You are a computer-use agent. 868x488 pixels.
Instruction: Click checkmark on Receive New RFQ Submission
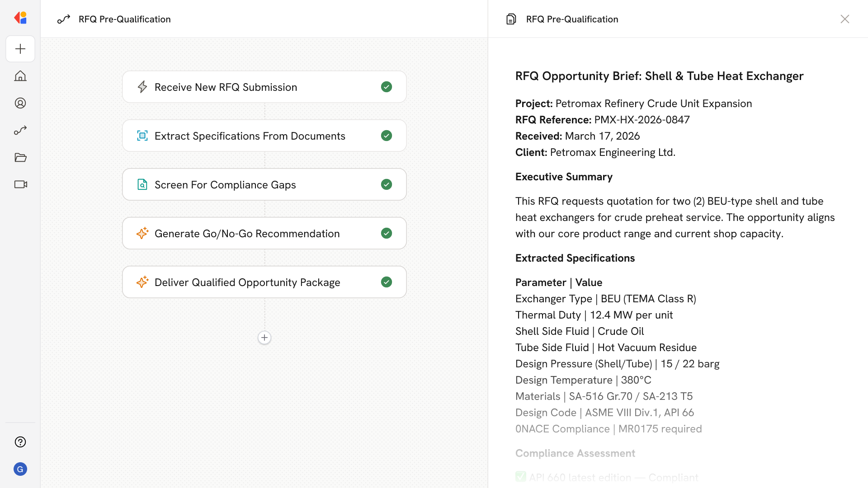pos(386,87)
